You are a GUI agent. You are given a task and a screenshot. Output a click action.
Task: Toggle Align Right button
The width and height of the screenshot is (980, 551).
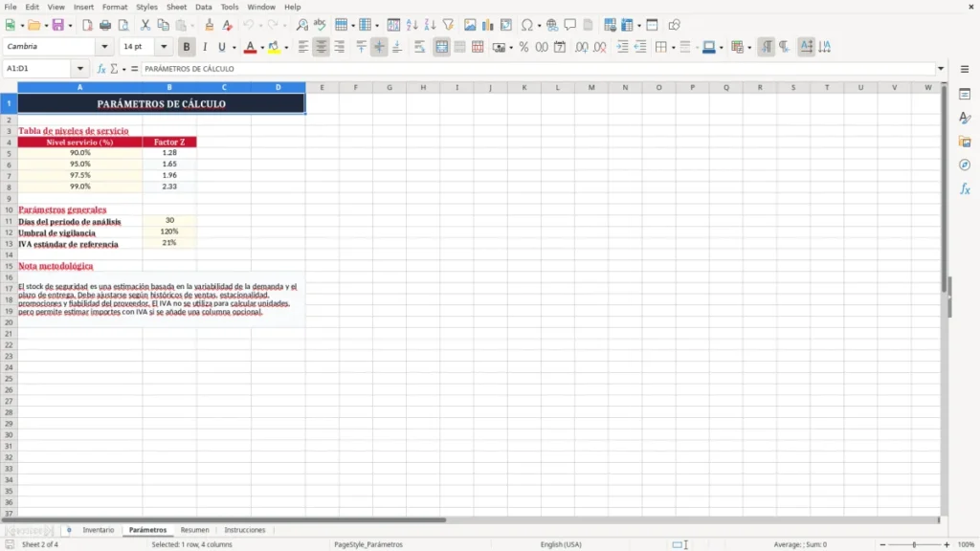click(x=340, y=47)
